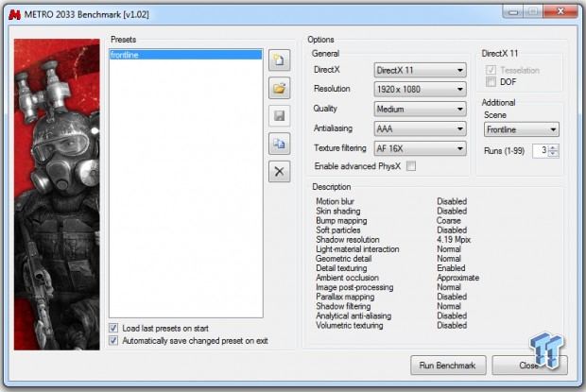Increase the Runs count with up arrow
The width and height of the screenshot is (586, 392).
(554, 148)
